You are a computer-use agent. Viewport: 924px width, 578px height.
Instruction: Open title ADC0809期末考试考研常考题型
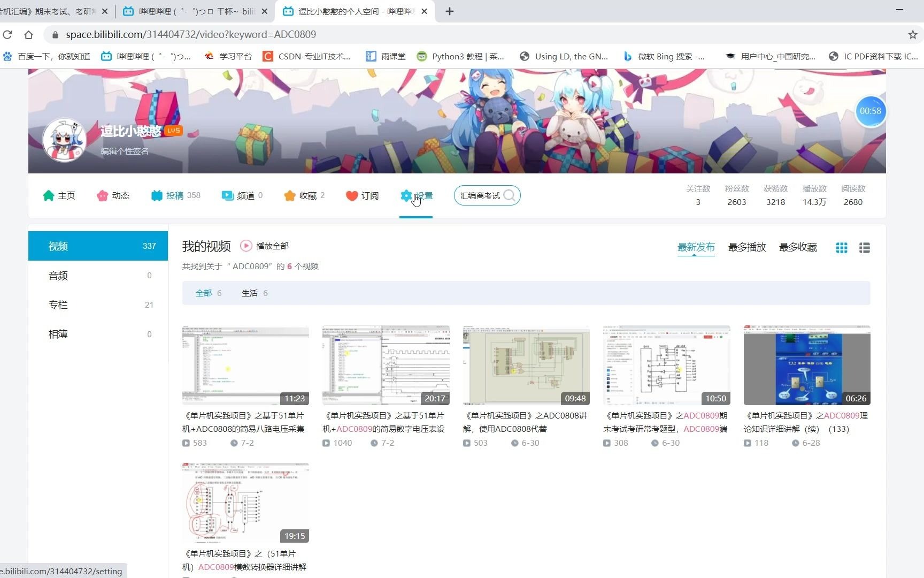tap(666, 422)
